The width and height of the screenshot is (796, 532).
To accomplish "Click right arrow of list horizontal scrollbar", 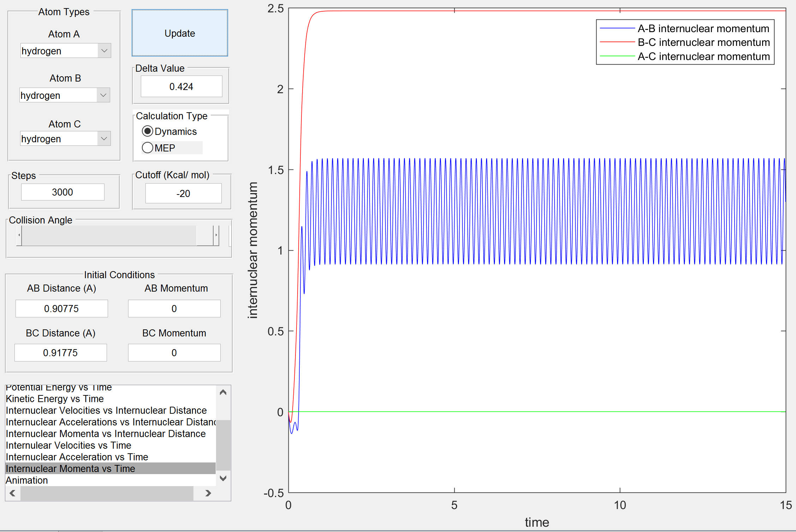I will 208,493.
